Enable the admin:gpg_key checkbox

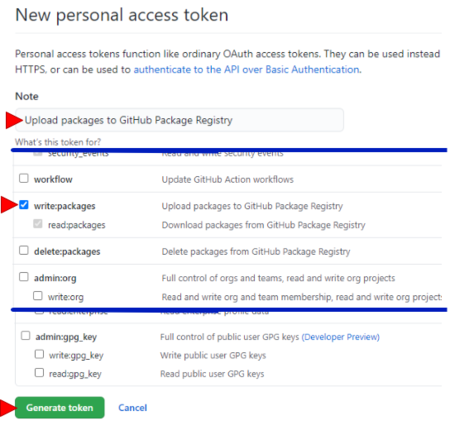click(26, 335)
